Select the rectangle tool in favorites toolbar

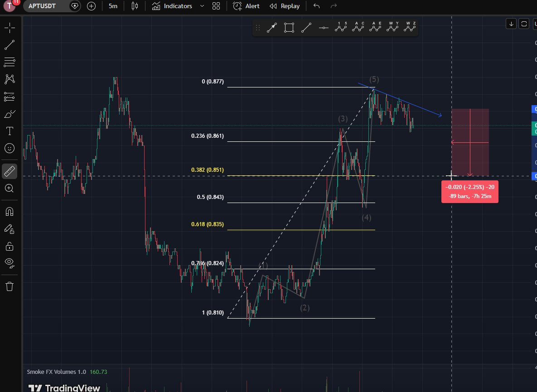289,28
